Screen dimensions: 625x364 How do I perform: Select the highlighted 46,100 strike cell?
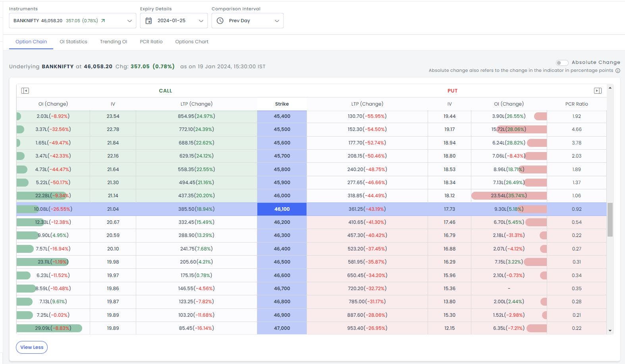pos(282,209)
